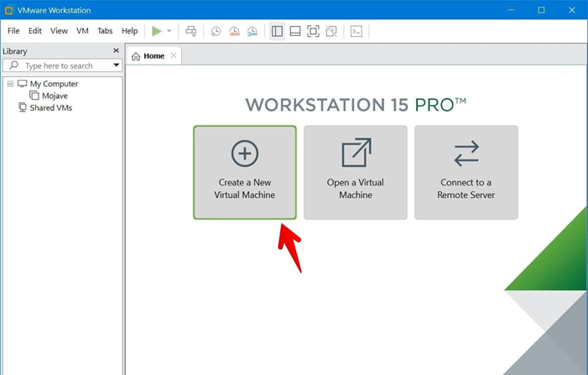Collapse the My Computer tree node
This screenshot has height=375, width=588.
click(10, 84)
